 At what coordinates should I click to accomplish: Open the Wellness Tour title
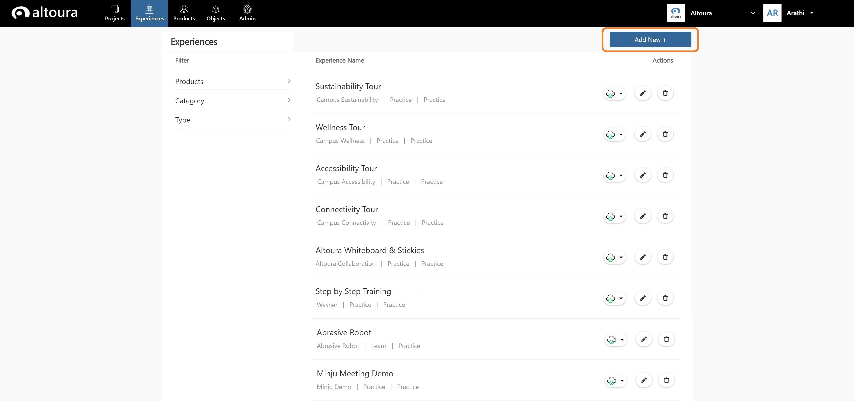pos(340,127)
